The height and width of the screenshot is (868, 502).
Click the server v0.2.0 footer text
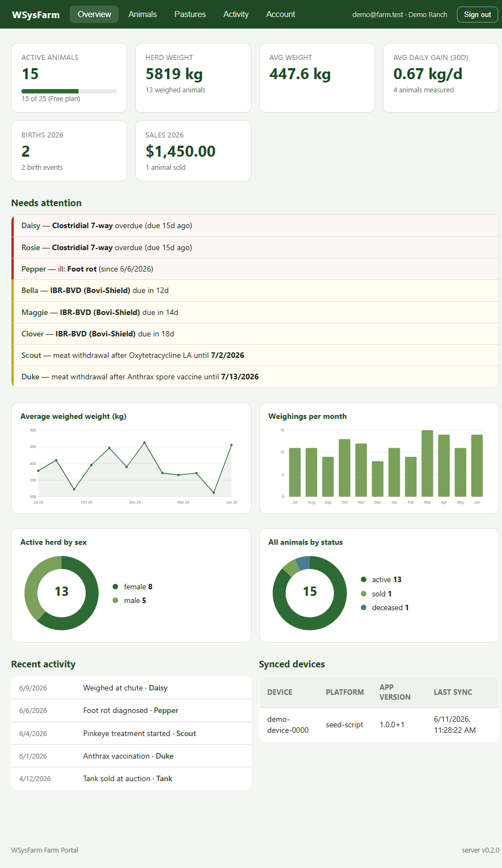[x=481, y=850]
